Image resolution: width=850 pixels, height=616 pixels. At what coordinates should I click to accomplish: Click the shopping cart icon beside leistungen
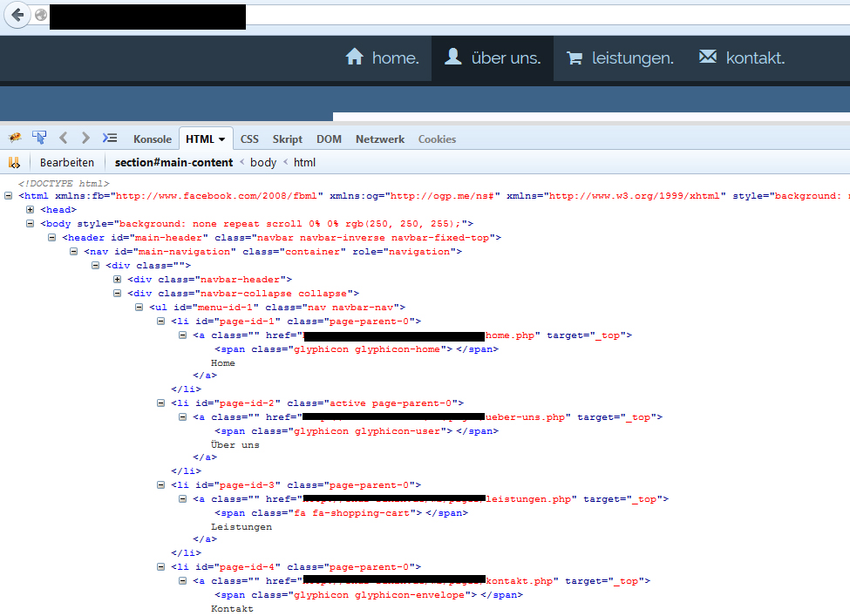point(574,57)
